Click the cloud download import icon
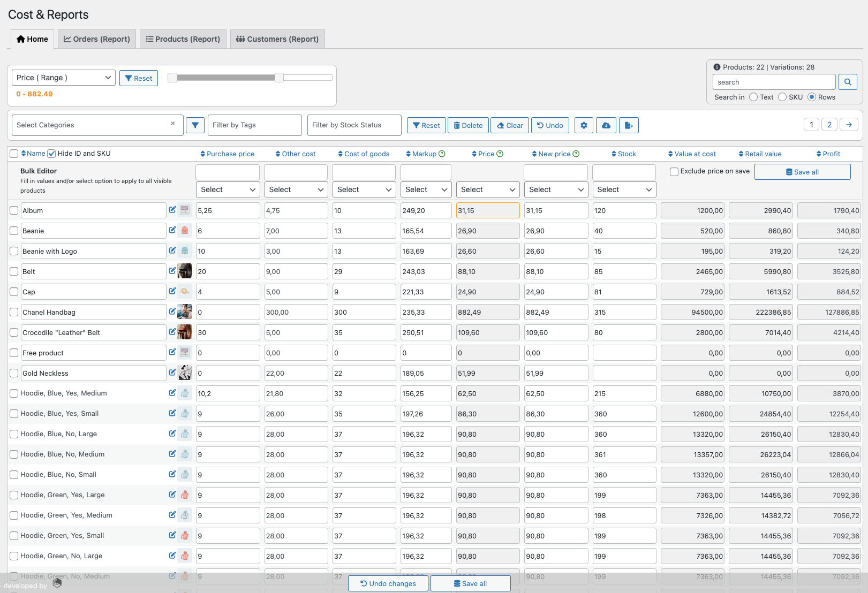Image resolution: width=868 pixels, height=593 pixels. coord(606,125)
